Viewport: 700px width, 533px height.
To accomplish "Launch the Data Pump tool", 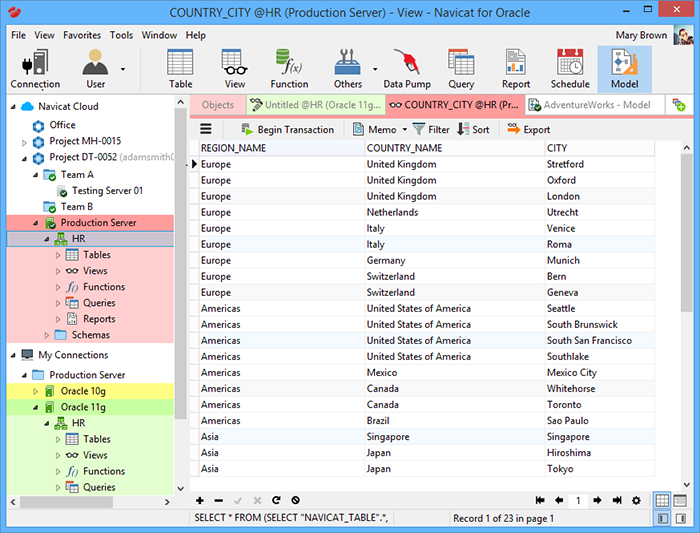I will tap(407, 69).
